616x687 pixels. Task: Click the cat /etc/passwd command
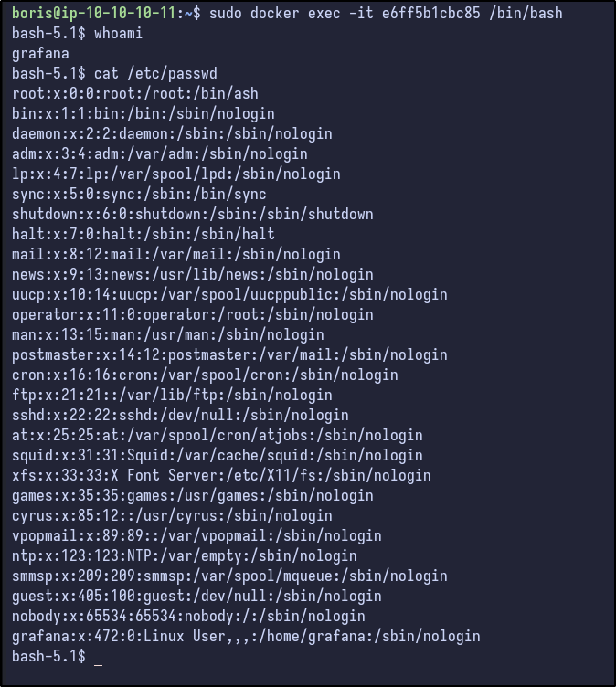click(x=160, y=73)
